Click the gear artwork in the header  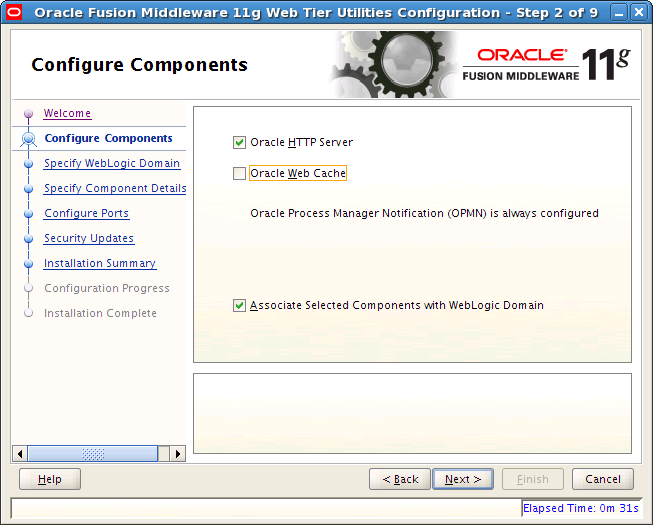coord(394,65)
